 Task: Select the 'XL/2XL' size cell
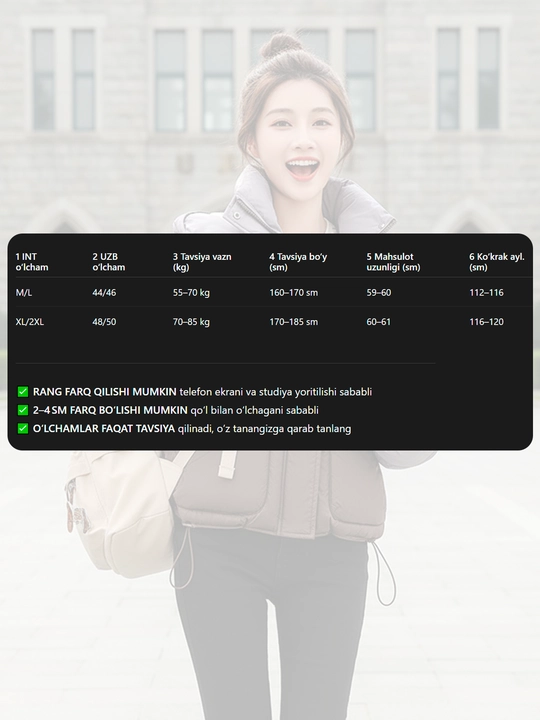pos(30,322)
